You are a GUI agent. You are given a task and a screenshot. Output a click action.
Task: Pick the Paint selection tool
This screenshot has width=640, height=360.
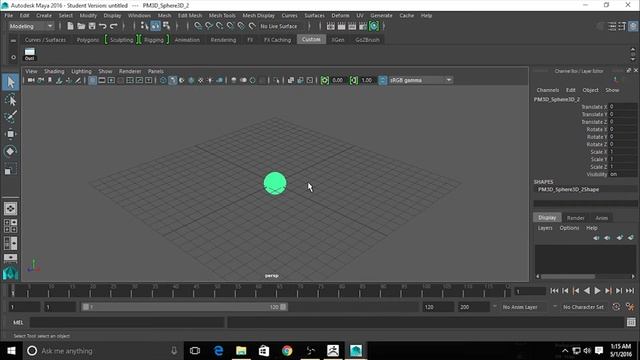pos(10,117)
